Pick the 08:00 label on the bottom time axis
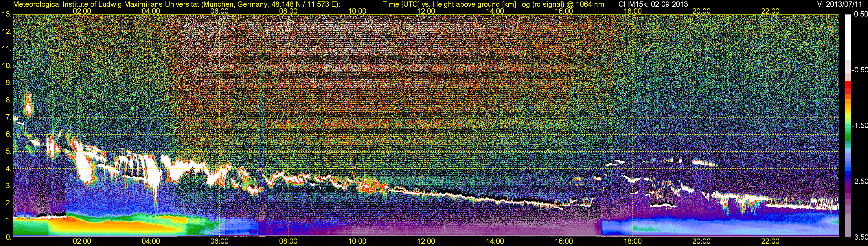Screen dimensions: 868x246 click(288, 241)
